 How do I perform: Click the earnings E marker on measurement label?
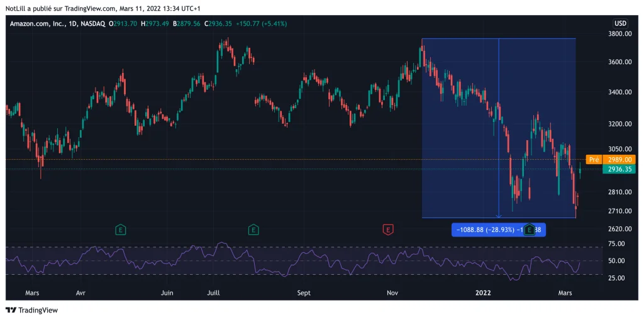[x=530, y=230]
